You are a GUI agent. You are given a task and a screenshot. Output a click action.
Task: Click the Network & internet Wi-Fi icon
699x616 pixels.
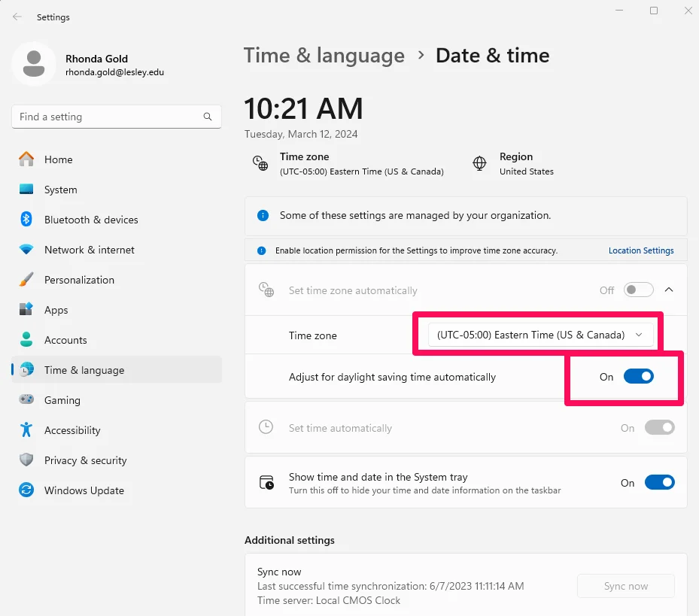tap(26, 250)
